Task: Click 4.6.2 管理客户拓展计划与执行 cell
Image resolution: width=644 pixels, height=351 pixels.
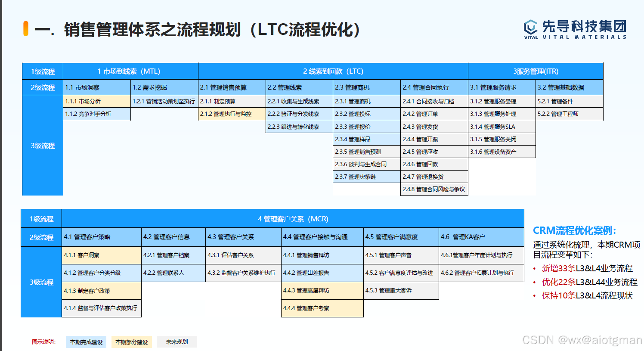Action: [481, 273]
